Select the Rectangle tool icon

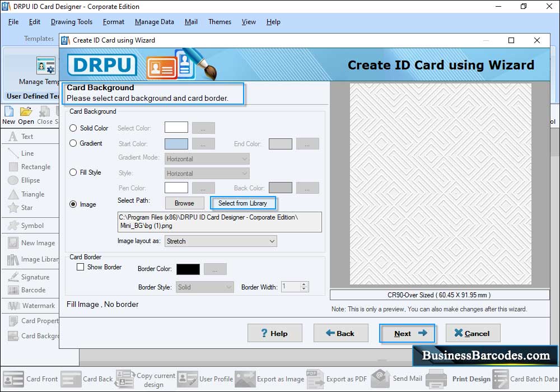13,167
